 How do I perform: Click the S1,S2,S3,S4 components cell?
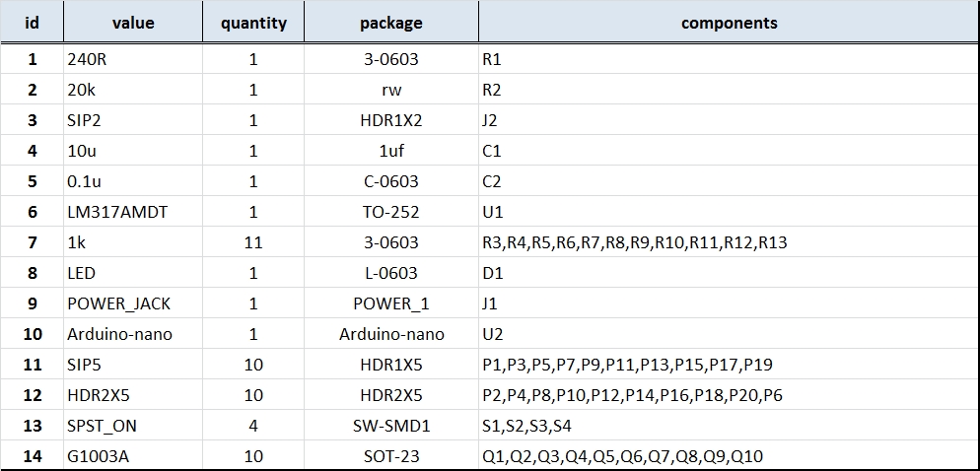click(x=729, y=426)
